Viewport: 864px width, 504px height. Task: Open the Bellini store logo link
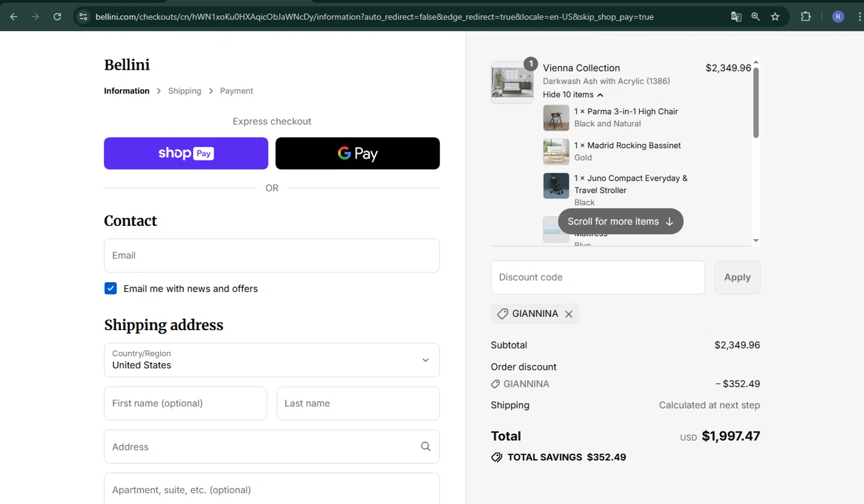point(127,65)
